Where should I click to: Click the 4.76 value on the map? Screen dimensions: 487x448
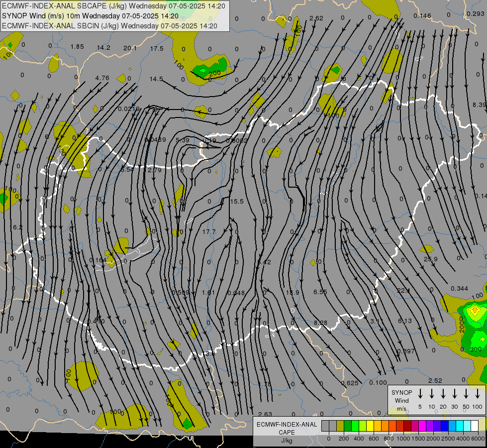tap(102, 78)
